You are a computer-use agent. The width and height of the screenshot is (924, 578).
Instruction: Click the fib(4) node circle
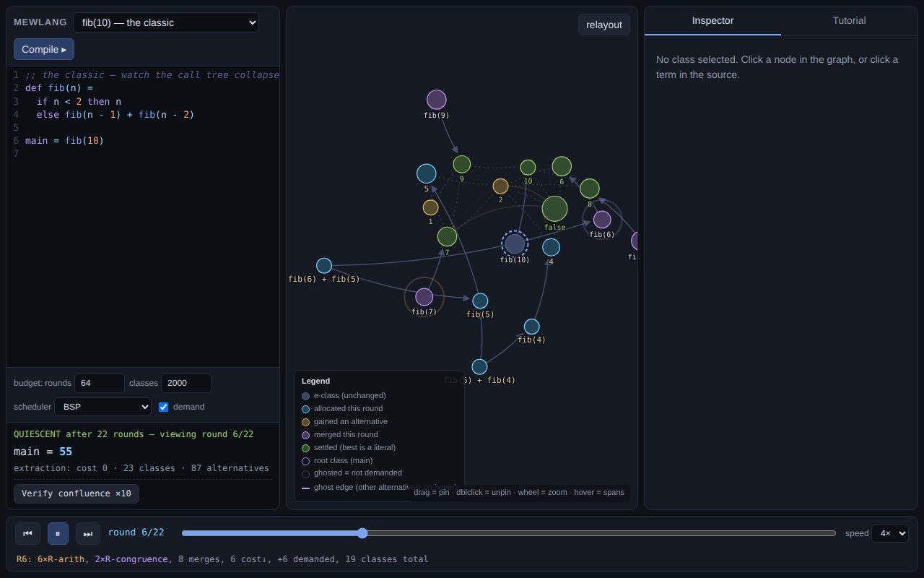point(532,327)
